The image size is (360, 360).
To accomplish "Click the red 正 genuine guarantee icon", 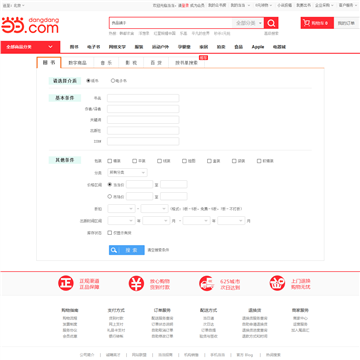I will point(66,283).
